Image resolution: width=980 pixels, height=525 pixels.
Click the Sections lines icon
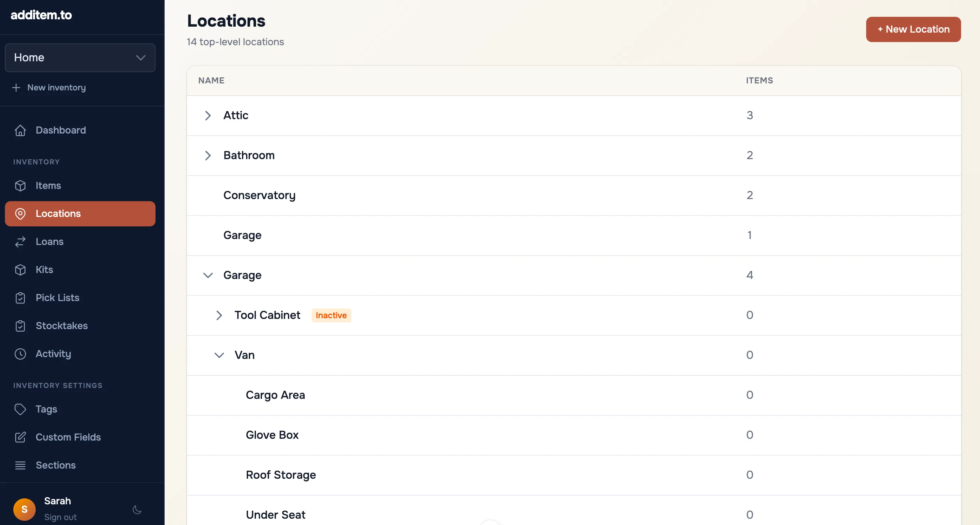pyautogui.click(x=20, y=465)
